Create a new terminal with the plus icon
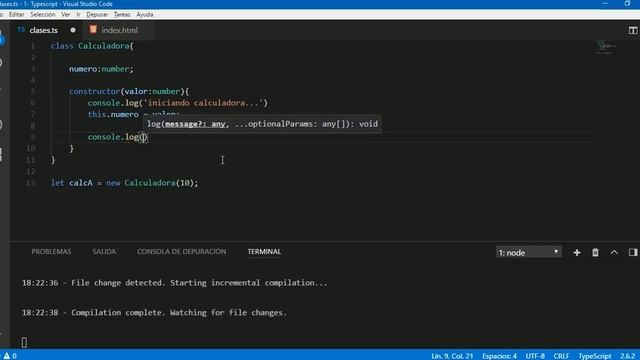 [577, 253]
